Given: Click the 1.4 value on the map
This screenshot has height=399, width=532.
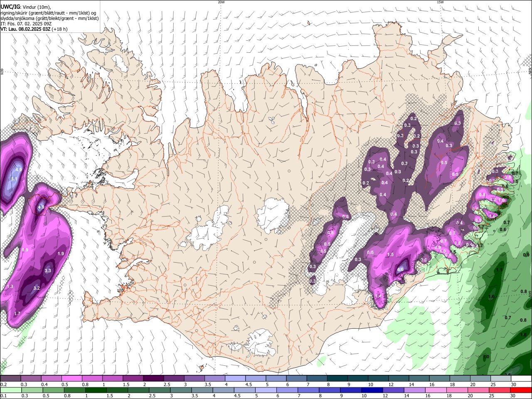Looking at the screenshot, I should click(378, 296).
